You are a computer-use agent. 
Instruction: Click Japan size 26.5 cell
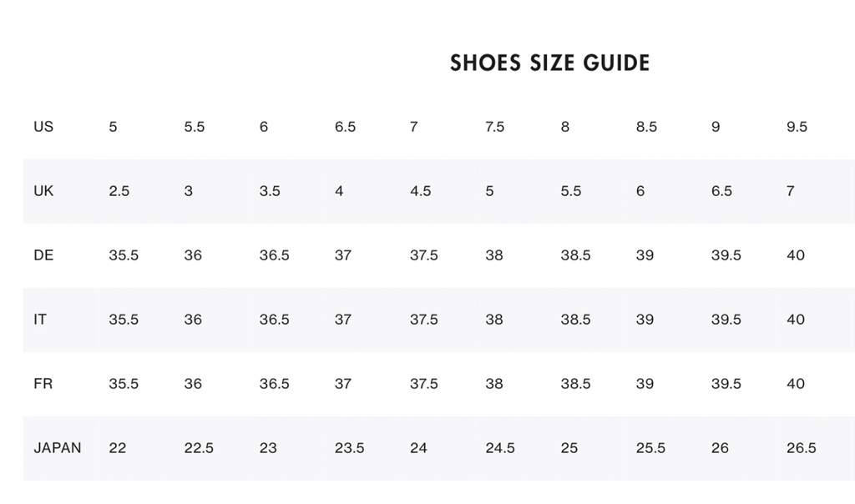[801, 448]
